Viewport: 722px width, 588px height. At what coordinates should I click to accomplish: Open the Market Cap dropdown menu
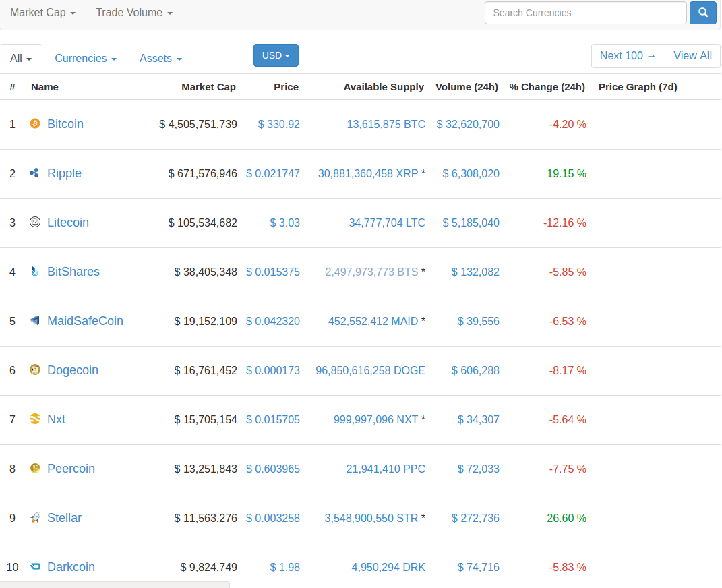pyautogui.click(x=42, y=13)
